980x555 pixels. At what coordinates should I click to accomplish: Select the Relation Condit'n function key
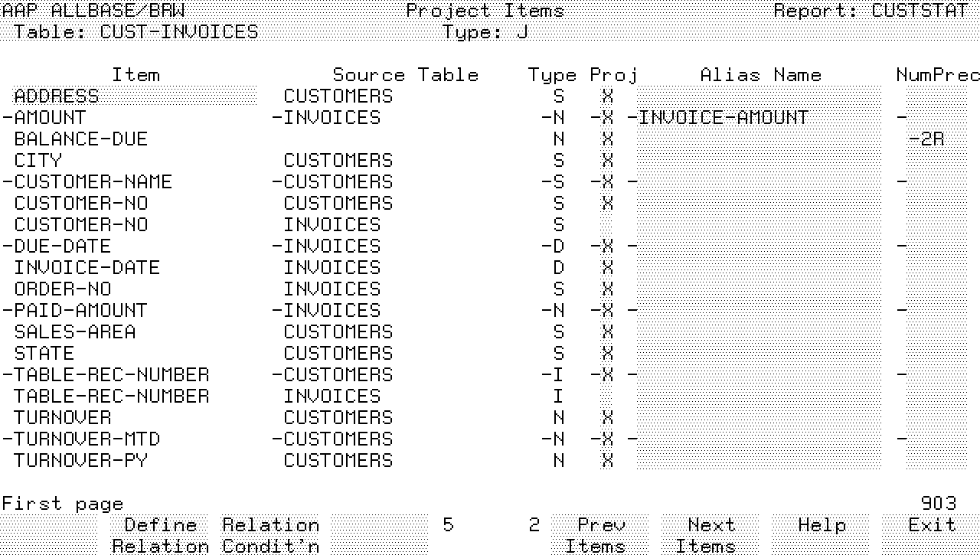(x=270, y=535)
